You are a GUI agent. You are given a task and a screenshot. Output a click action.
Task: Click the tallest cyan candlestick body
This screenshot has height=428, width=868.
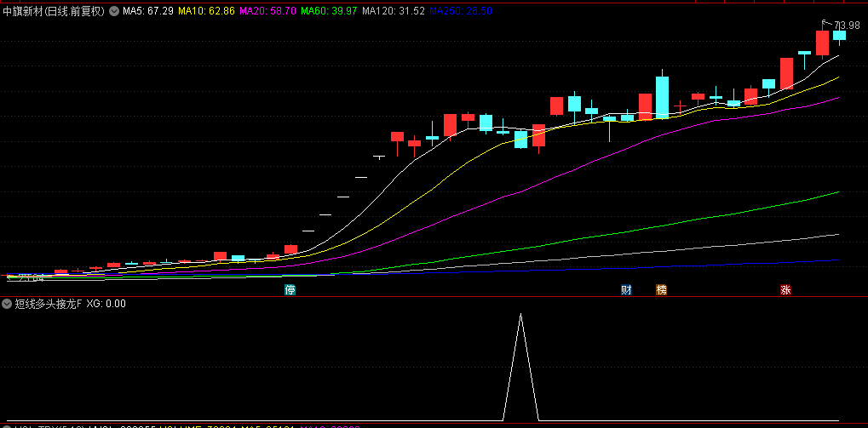click(x=662, y=98)
